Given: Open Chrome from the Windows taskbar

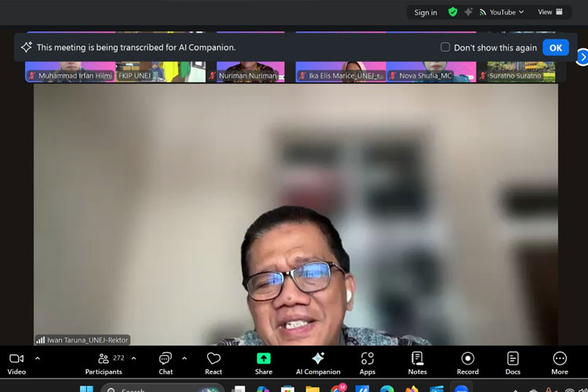Looking at the screenshot, I should tap(337, 389).
